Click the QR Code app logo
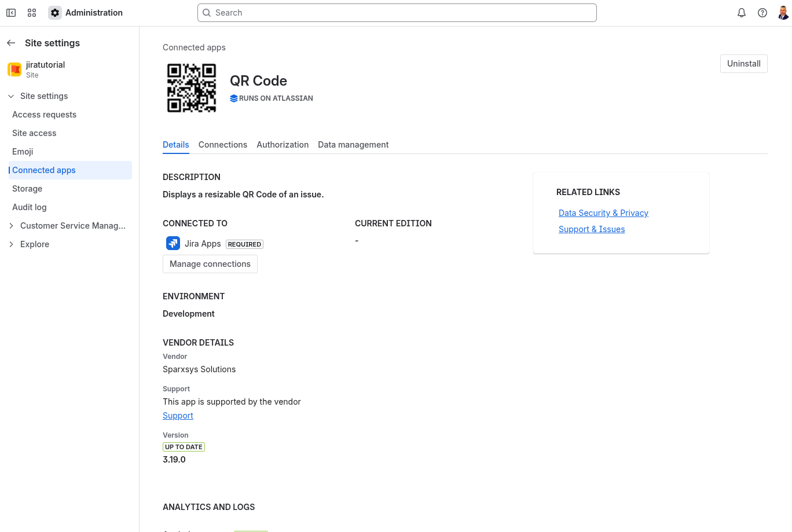This screenshot has width=792, height=532. coord(192,88)
